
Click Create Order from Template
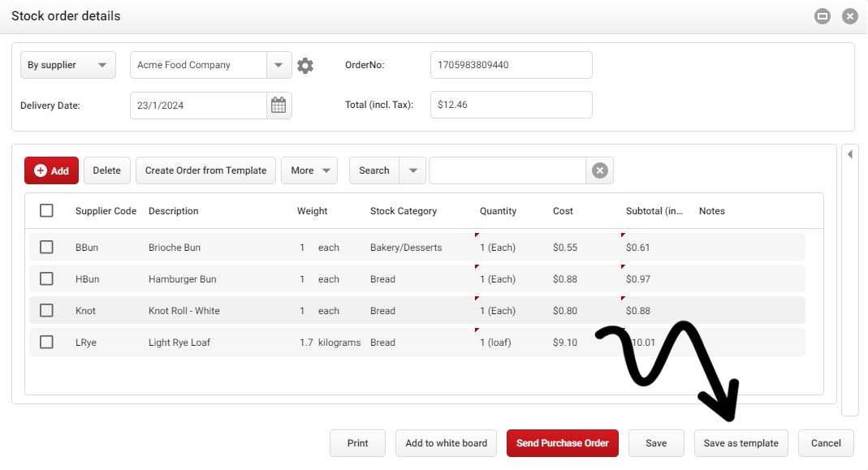click(205, 170)
